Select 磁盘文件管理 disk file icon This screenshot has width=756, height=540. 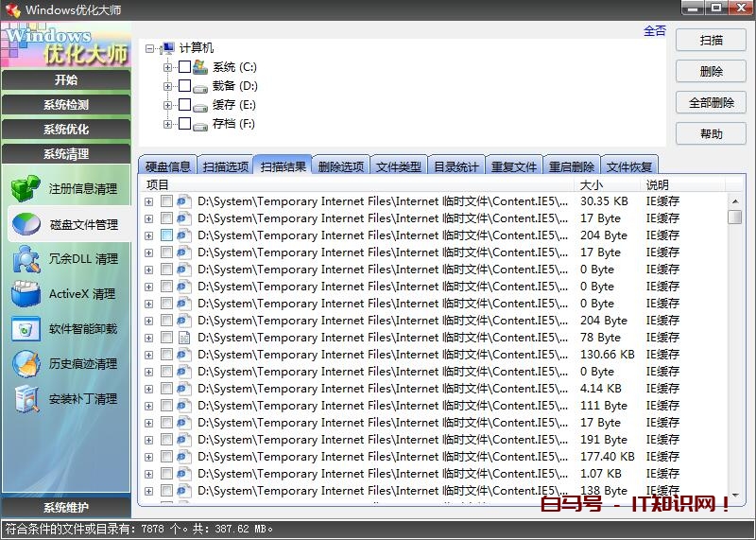click(26, 224)
